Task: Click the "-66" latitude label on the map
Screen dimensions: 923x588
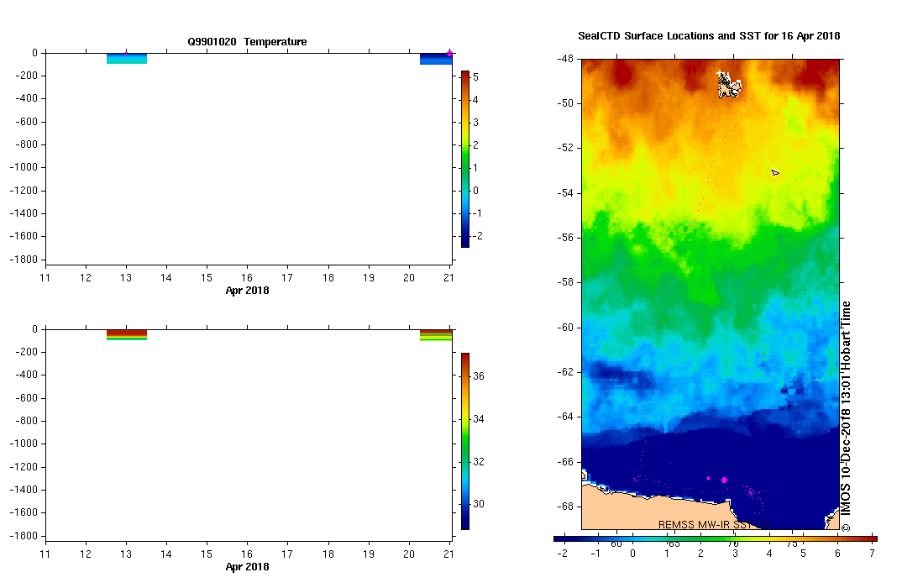Action: point(565,461)
